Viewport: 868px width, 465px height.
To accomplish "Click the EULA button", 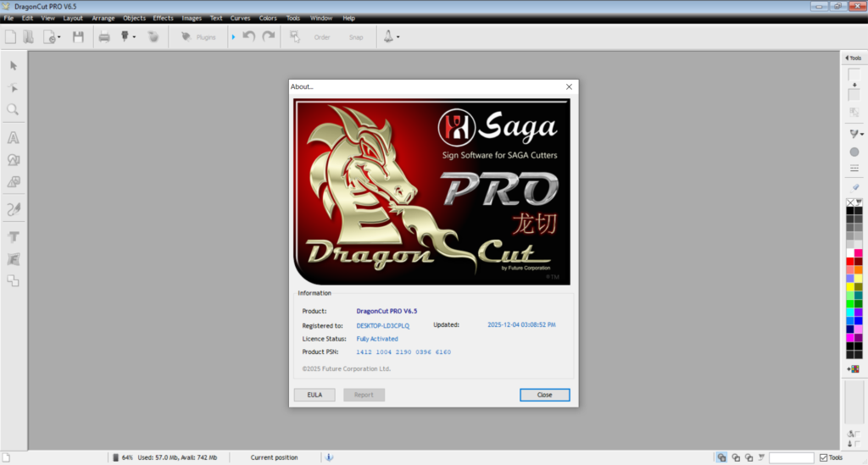I will (x=314, y=395).
